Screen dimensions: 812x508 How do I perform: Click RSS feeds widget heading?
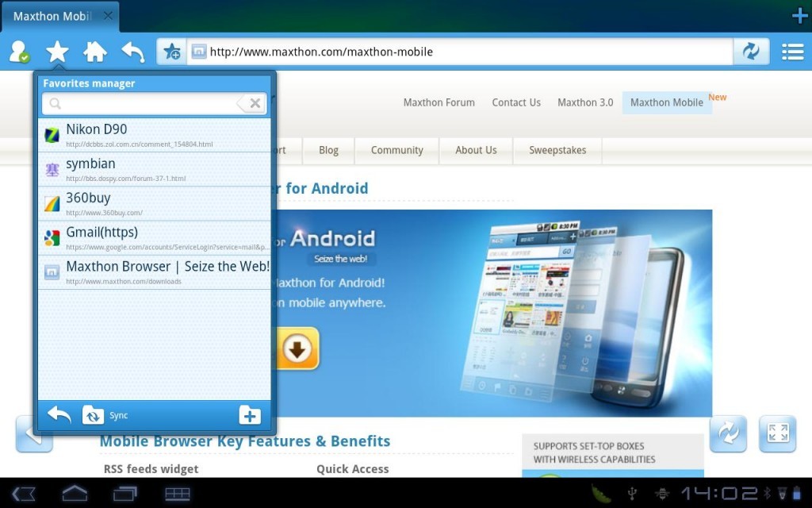[x=151, y=469]
